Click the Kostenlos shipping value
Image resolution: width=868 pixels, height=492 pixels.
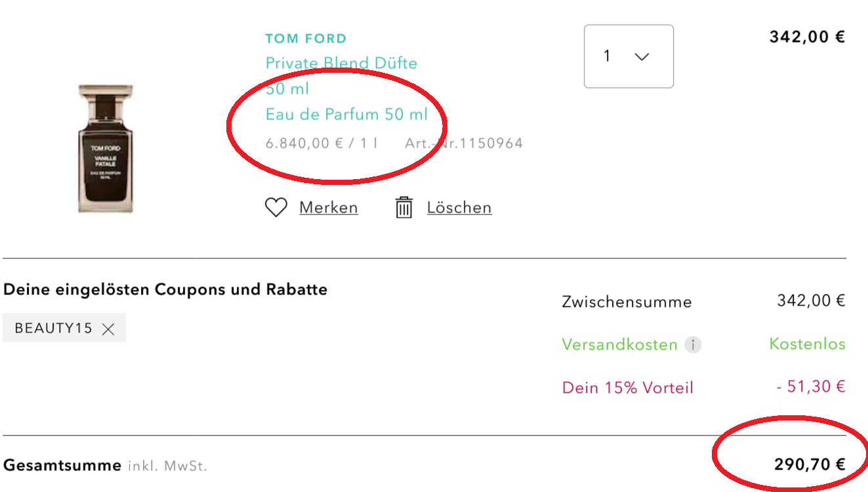point(807,344)
